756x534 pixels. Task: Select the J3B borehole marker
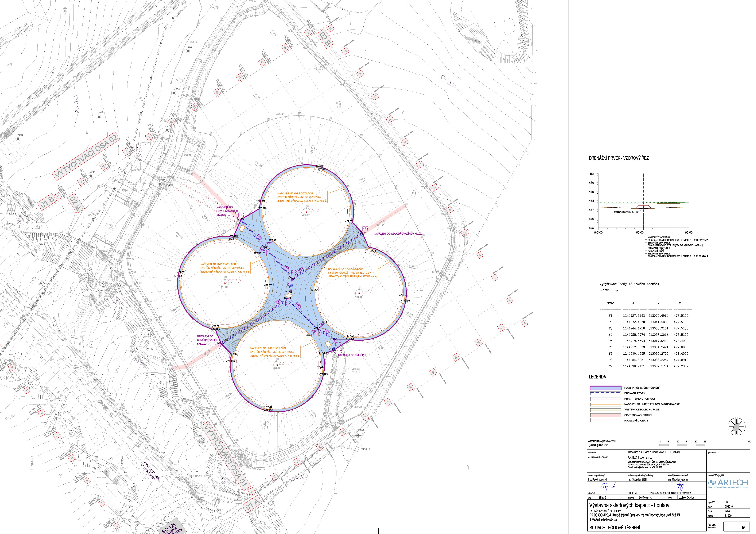(188, 51)
